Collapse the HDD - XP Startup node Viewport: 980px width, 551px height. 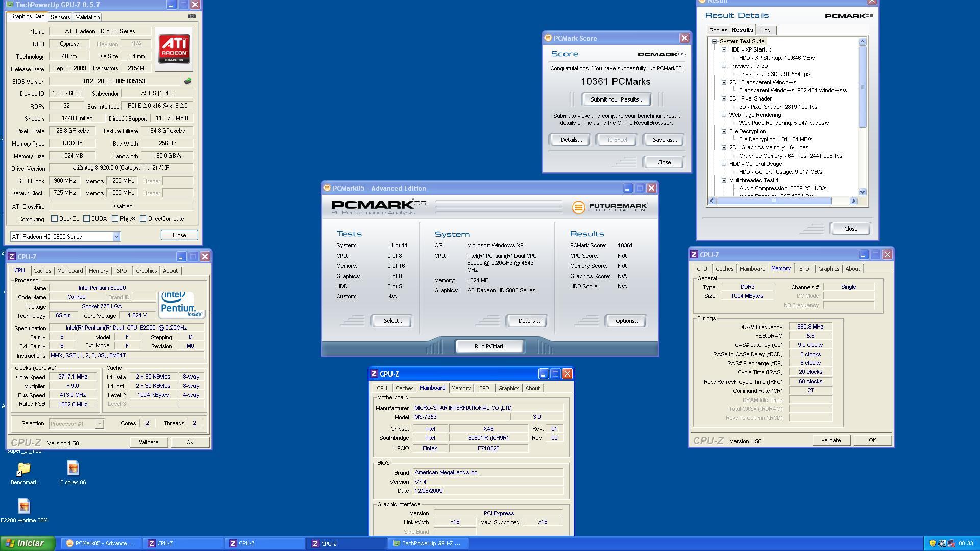pos(724,49)
